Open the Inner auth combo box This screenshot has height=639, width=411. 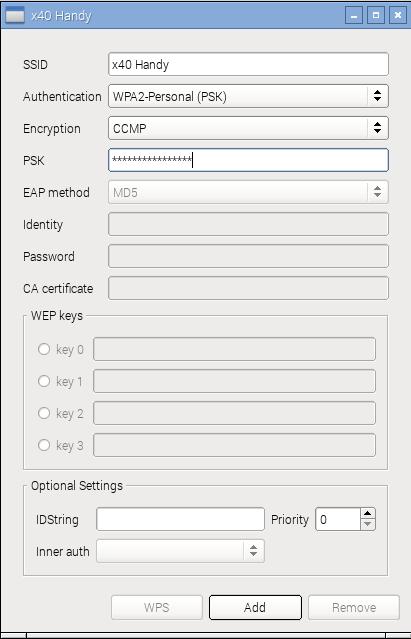(x=180, y=551)
